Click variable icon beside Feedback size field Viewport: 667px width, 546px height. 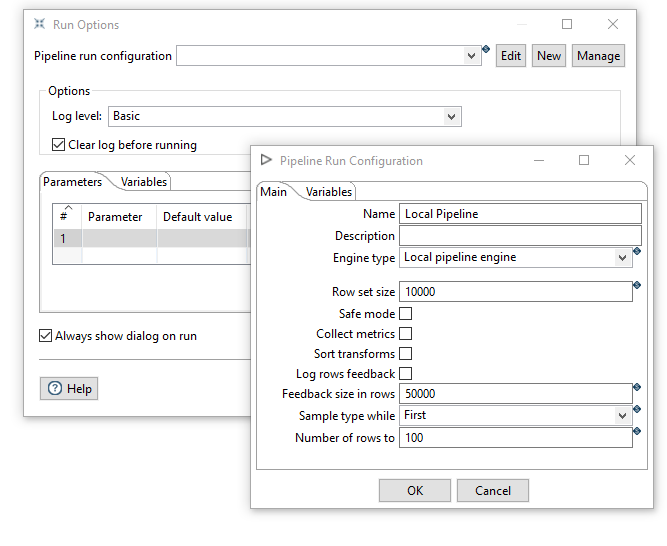[637, 387]
